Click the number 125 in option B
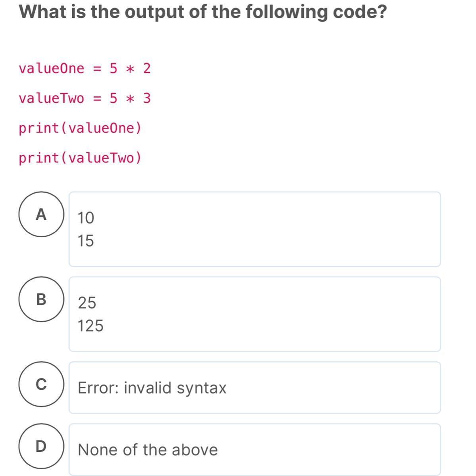Image resolution: width=476 pixels, height=476 pixels. pyautogui.click(x=91, y=326)
